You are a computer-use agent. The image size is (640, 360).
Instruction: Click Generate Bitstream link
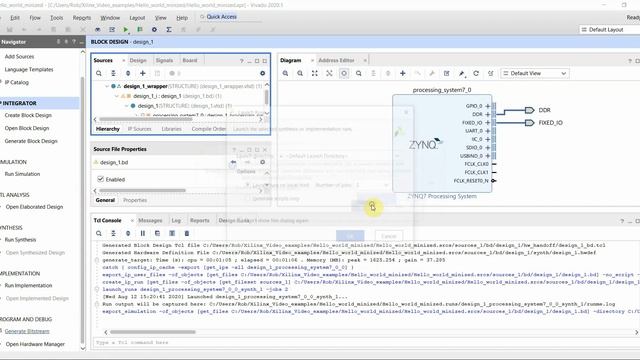tap(27, 331)
